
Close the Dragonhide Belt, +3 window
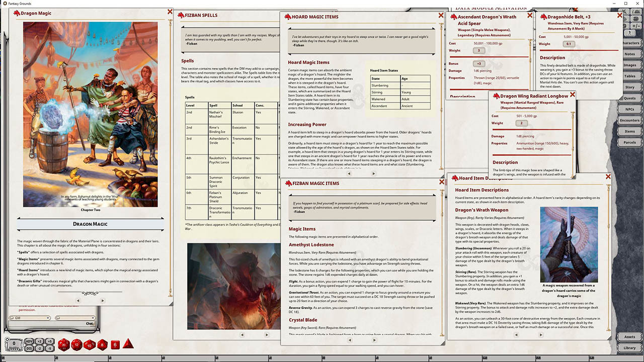[x=619, y=16]
